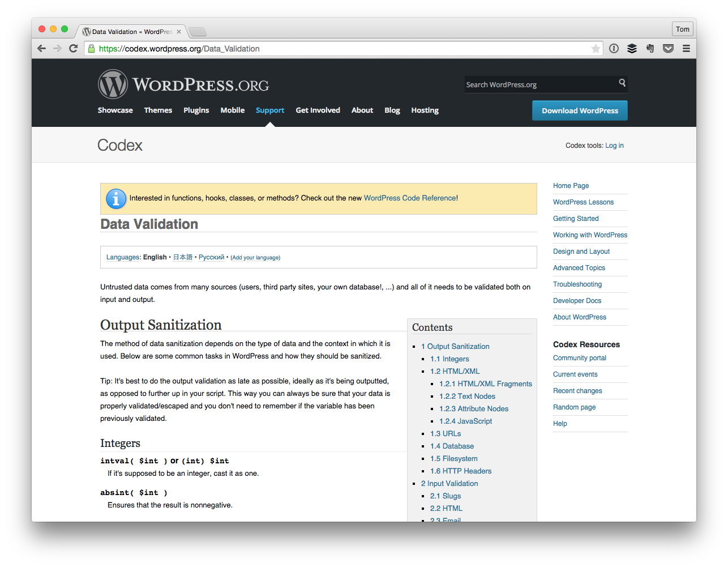Click the green padlock in the address bar
The height and width of the screenshot is (567, 728).
pos(91,49)
